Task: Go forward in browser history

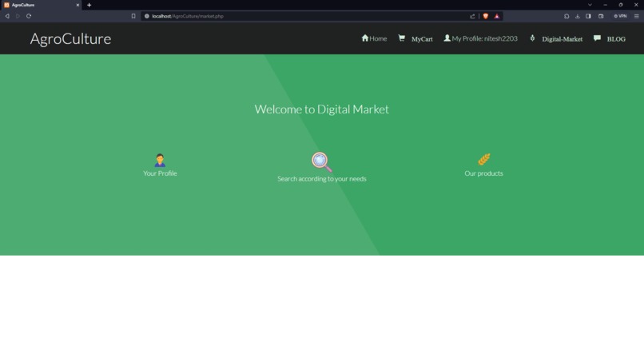Action: click(18, 16)
